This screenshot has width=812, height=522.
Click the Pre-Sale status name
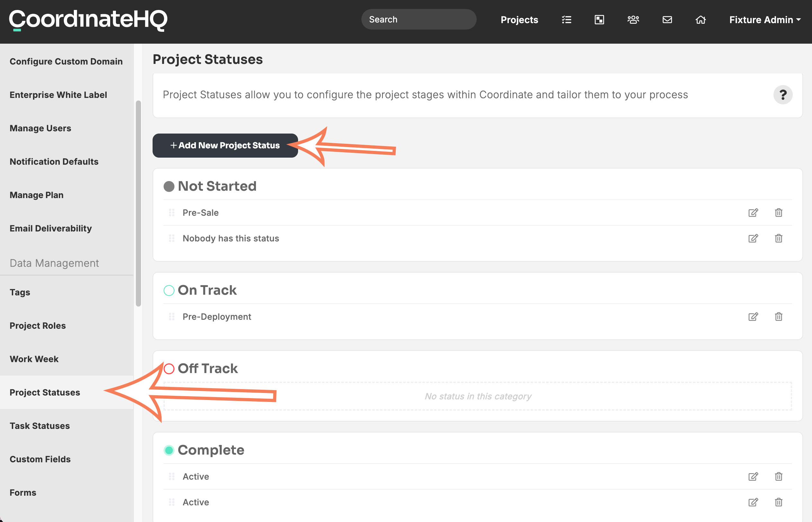tap(200, 213)
